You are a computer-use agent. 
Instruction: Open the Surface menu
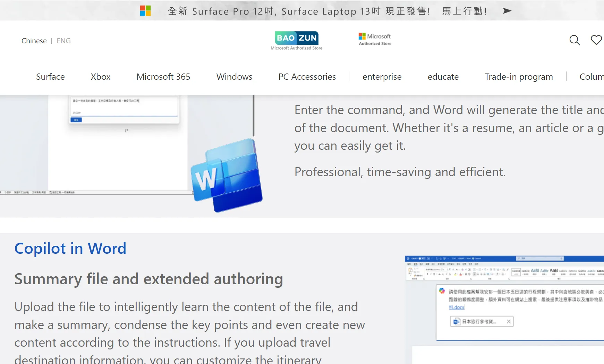click(50, 77)
